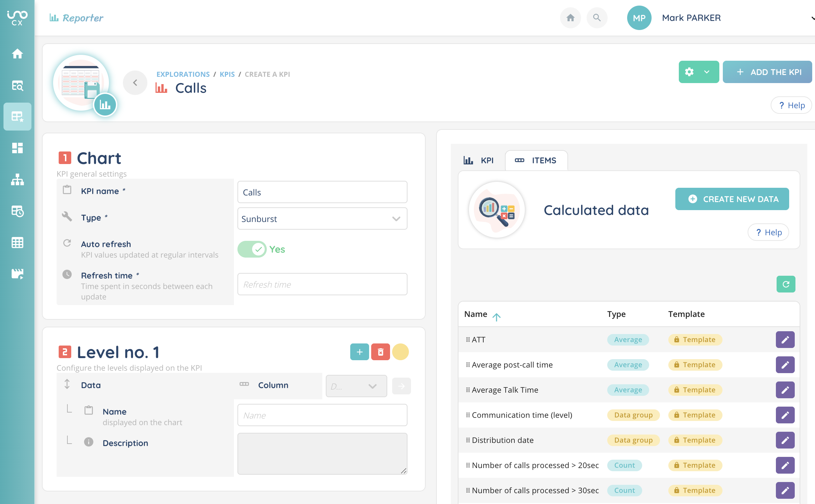Open the Column data dropdown
Image resolution: width=815 pixels, height=504 pixels.
click(x=356, y=386)
